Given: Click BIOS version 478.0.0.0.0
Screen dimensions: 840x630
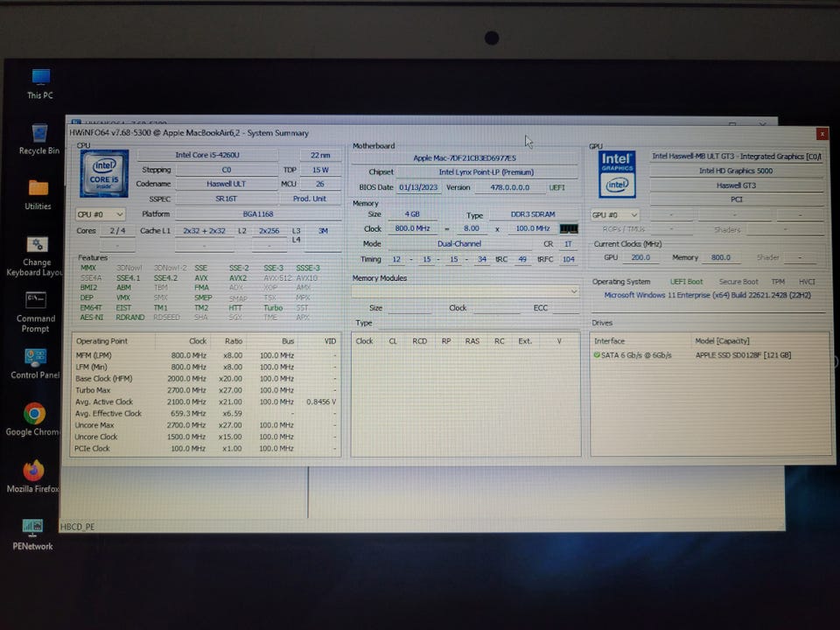Looking at the screenshot, I should pos(510,187).
